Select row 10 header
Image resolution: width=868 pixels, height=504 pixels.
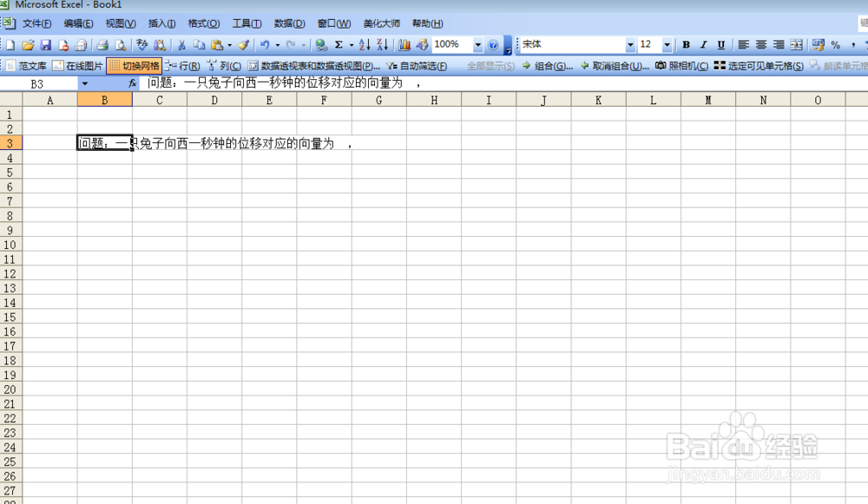click(10, 245)
